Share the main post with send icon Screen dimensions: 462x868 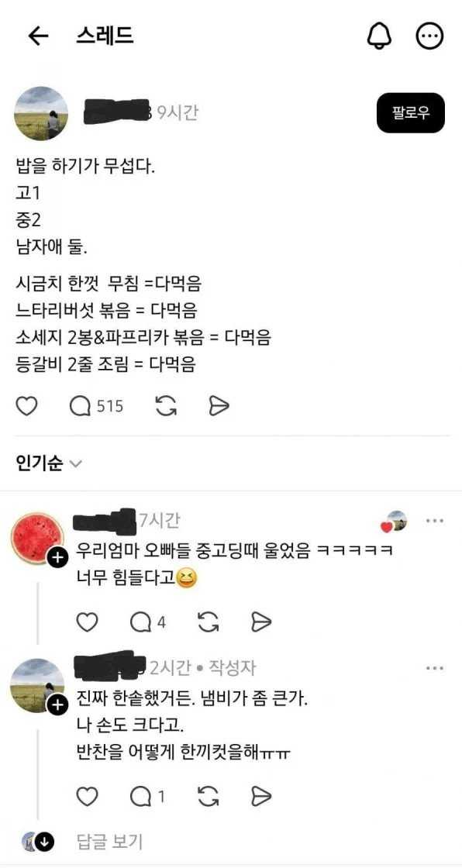pos(219,407)
